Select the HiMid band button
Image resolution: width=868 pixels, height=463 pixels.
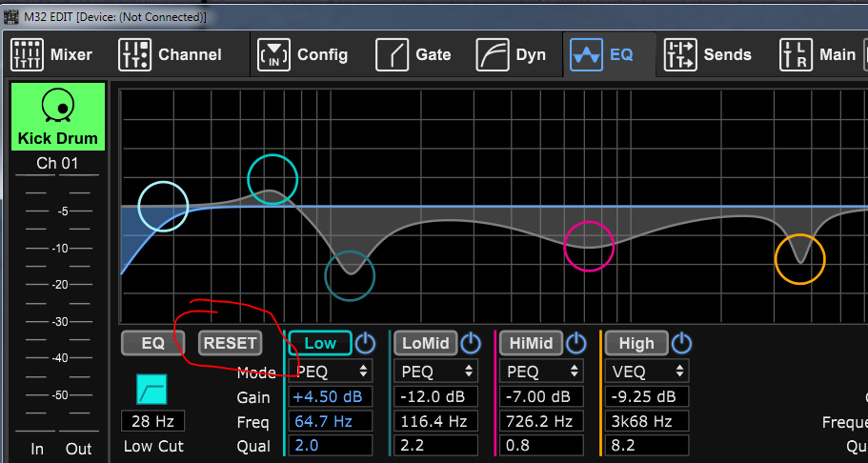[x=532, y=343]
